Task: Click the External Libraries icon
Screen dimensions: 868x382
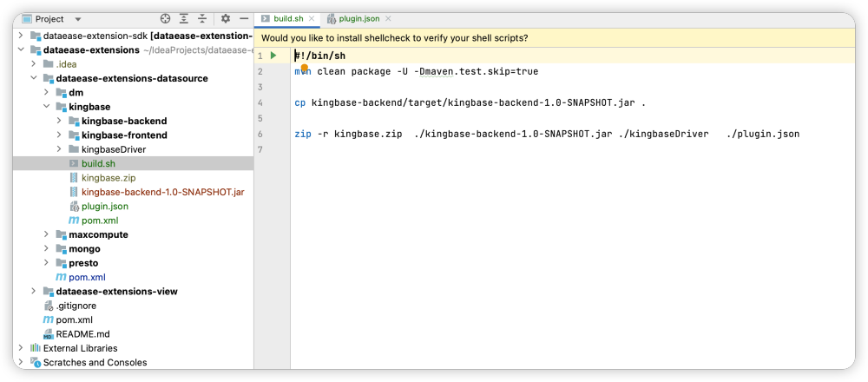Action: coord(36,348)
